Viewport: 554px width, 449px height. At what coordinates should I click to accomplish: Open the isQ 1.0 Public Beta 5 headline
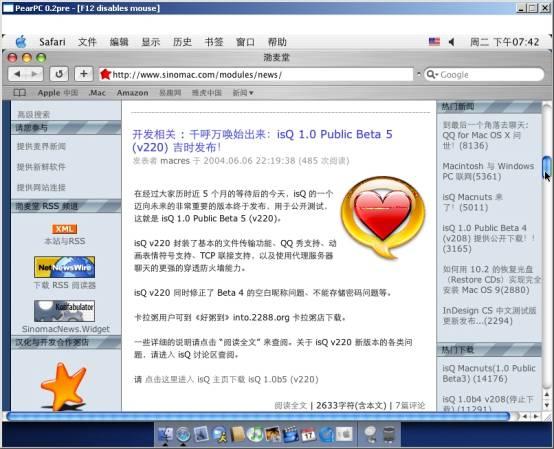point(262,141)
